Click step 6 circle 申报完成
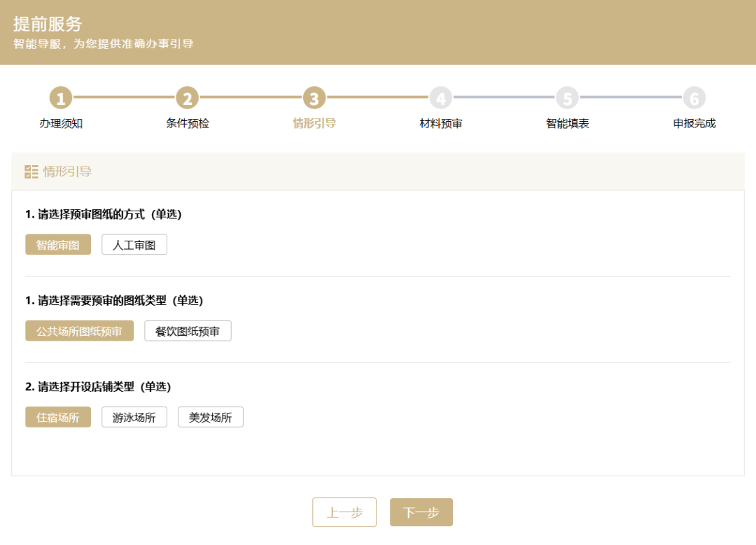Viewport: 756px width, 545px height. (694, 99)
